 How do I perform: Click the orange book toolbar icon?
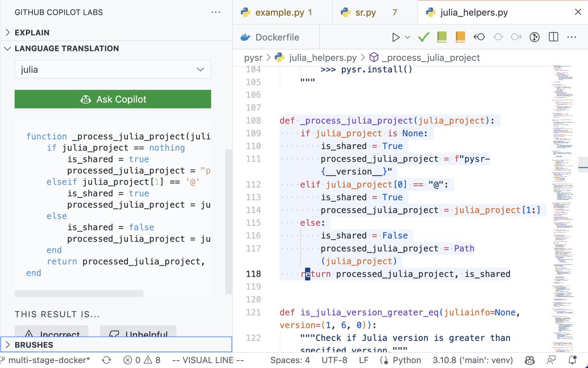coord(460,37)
